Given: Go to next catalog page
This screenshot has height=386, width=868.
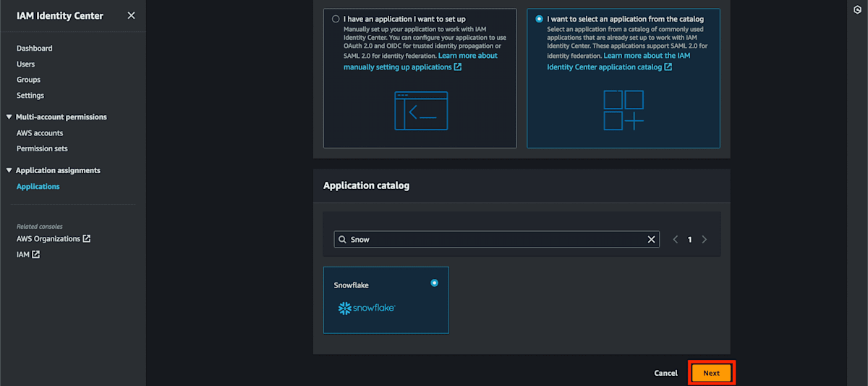Looking at the screenshot, I should point(705,240).
